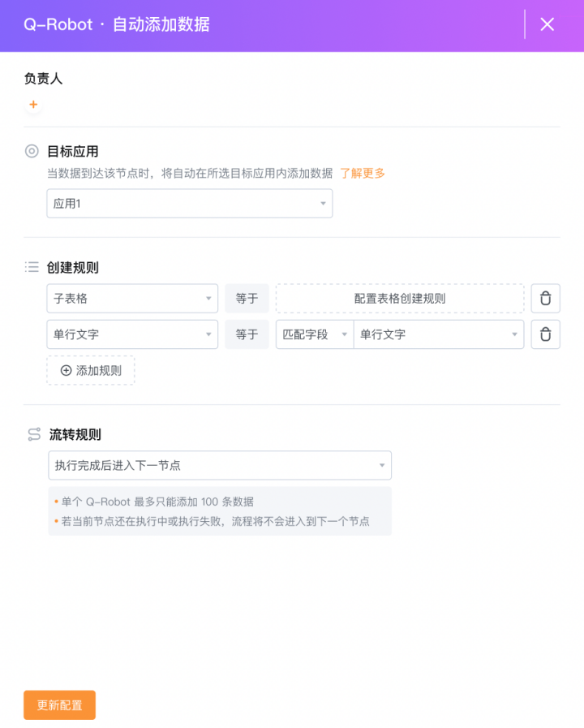Click the 流转规则 flow icon

click(x=34, y=434)
